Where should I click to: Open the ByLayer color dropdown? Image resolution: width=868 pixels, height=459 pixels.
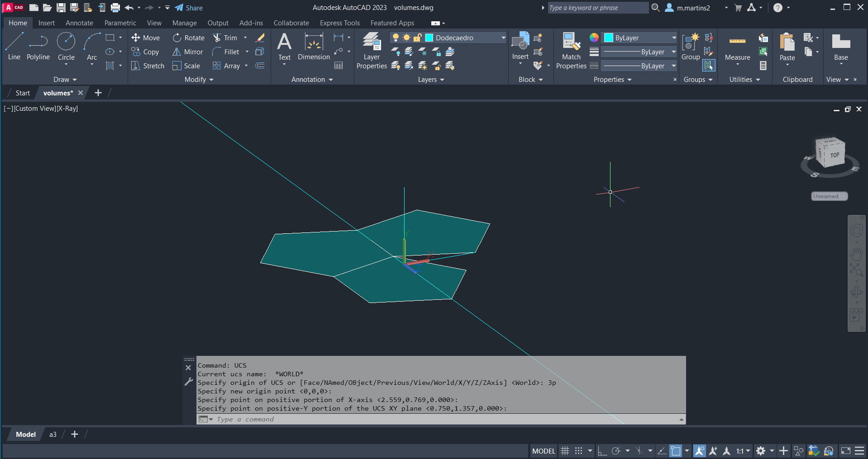(673, 38)
